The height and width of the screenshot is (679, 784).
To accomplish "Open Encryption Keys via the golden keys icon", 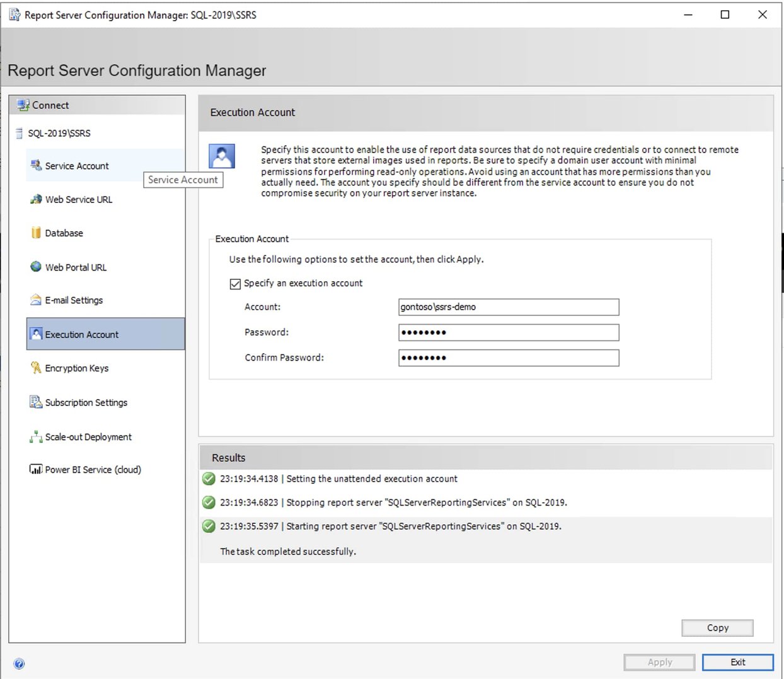I will point(36,368).
